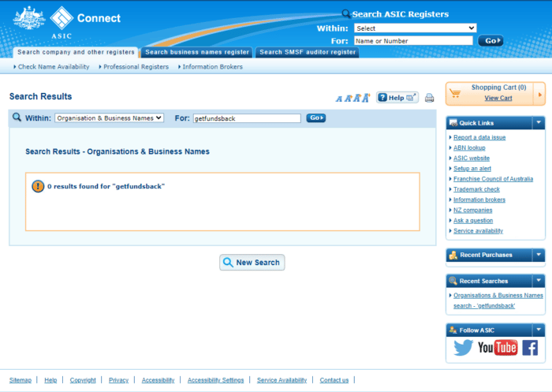The image size is (552, 392).
Task: Open Sitemap footer link
Action: (x=20, y=380)
